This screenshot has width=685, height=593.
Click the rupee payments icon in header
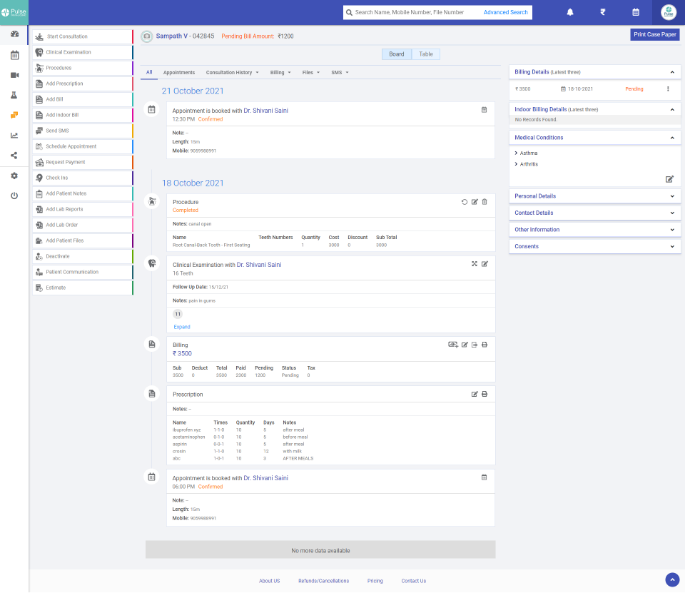coord(602,13)
